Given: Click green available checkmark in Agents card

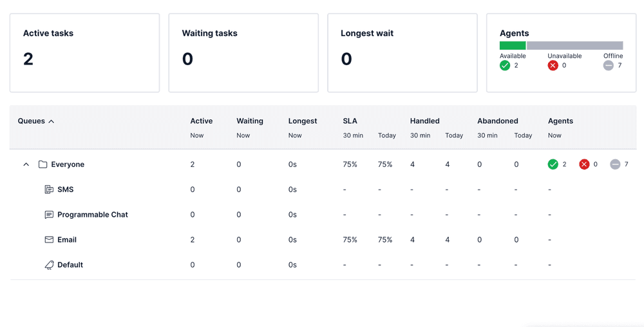Looking at the screenshot, I should pos(505,66).
